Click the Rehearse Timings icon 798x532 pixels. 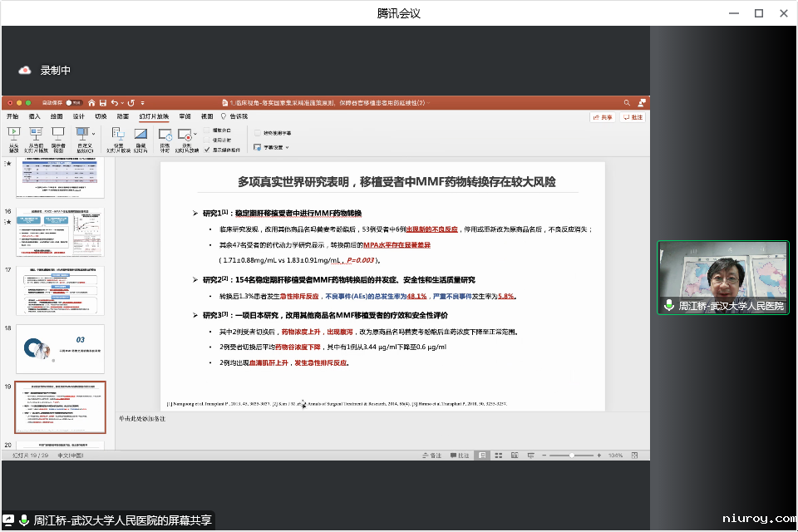point(165,134)
